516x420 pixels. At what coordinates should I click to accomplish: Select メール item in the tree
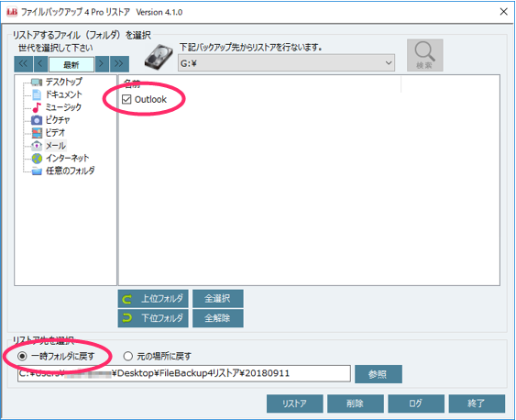[x=55, y=146]
